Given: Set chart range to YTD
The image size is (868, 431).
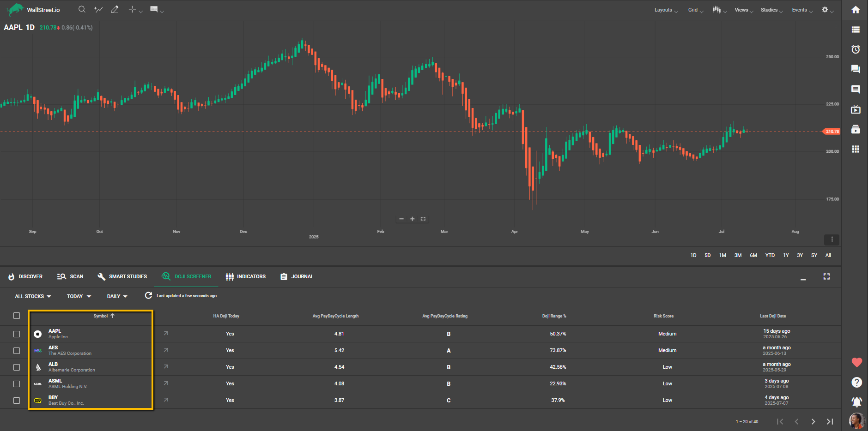Looking at the screenshot, I should (770, 255).
